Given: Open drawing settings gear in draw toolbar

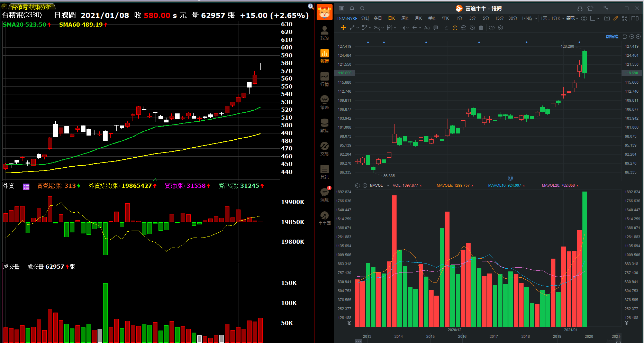Looking at the screenshot, I should point(500,28).
